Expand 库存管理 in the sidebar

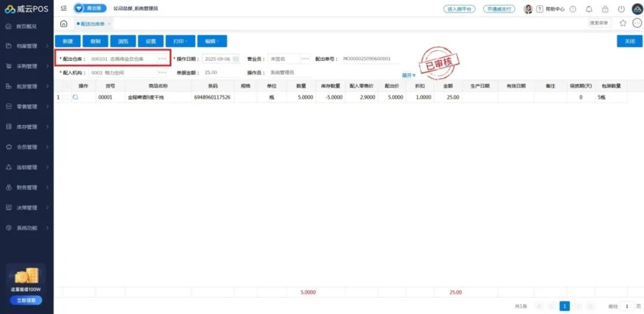point(27,127)
